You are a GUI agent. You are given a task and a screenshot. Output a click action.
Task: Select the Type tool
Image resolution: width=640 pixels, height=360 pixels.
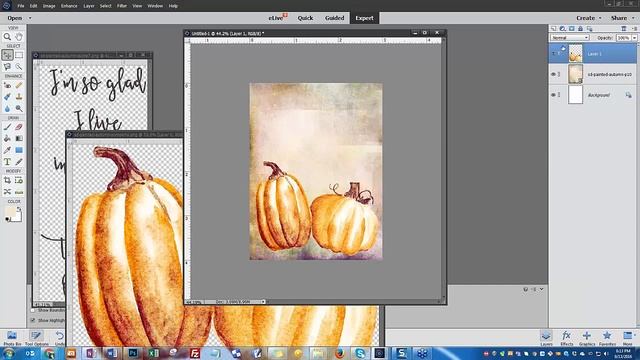pos(7,162)
